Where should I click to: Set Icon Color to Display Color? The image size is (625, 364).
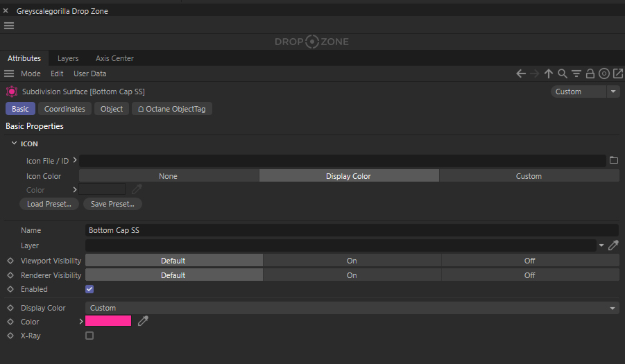point(349,175)
